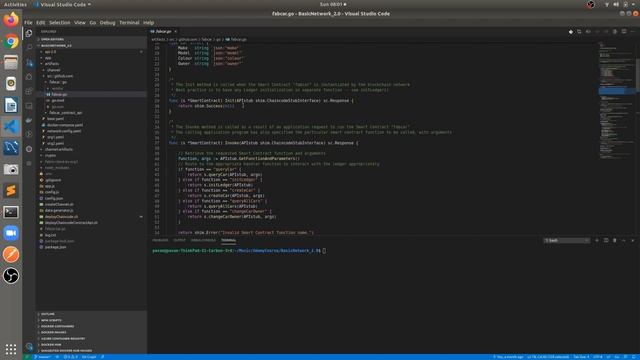Image resolution: width=640 pixels, height=360 pixels.
Task: Switch to the Debug Console panel tab
Action: [x=203, y=240]
